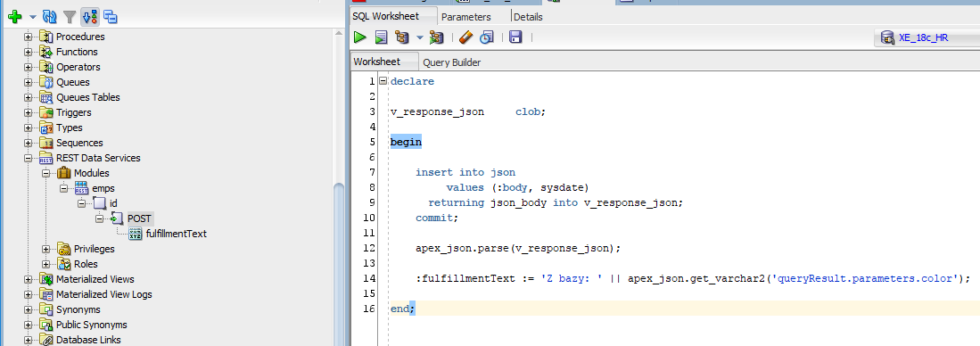Expand the Database Links node
The height and width of the screenshot is (346, 980).
(x=29, y=340)
